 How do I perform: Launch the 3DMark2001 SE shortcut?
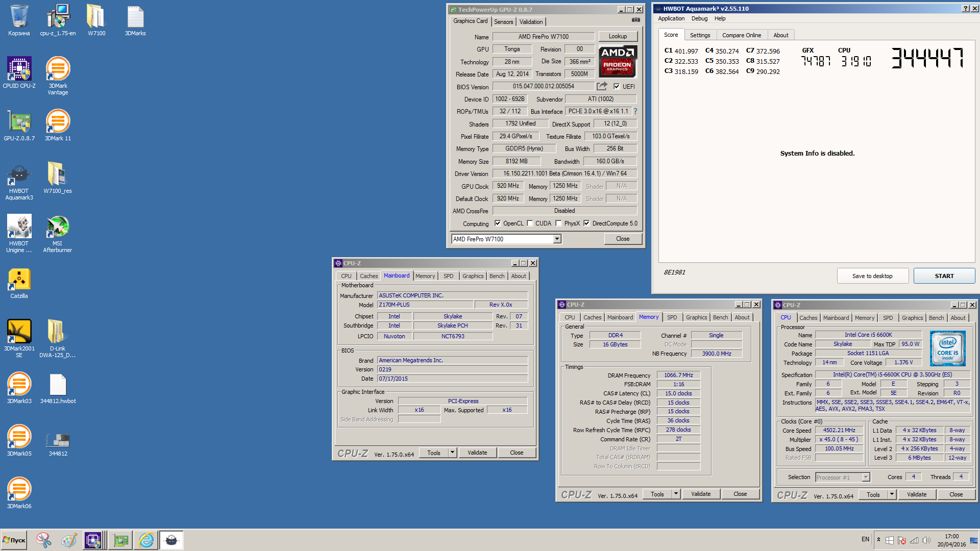(19, 338)
